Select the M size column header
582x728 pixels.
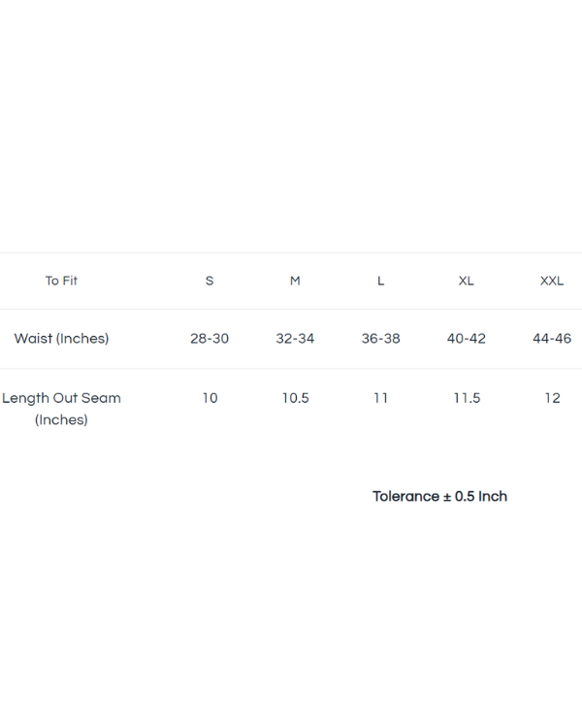[x=295, y=281]
